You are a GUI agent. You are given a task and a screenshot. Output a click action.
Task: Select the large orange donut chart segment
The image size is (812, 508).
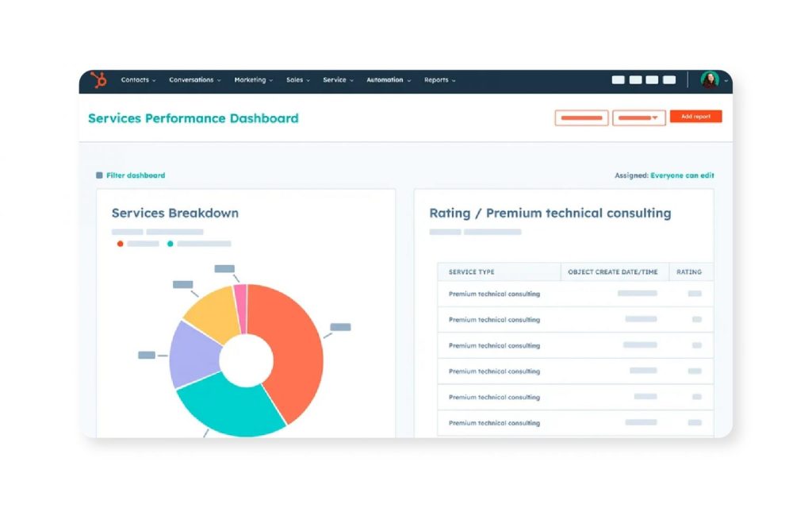295,349
